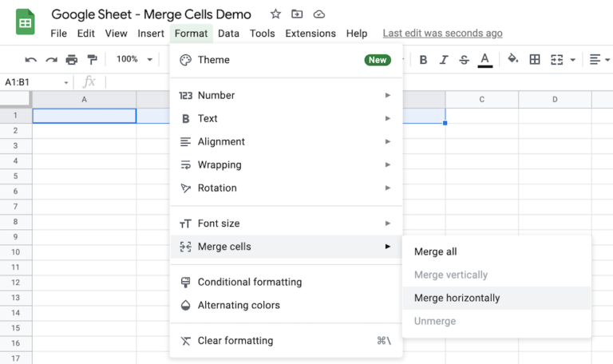The image size is (613, 364).
Task: Open the Help menu
Action: pos(357,34)
